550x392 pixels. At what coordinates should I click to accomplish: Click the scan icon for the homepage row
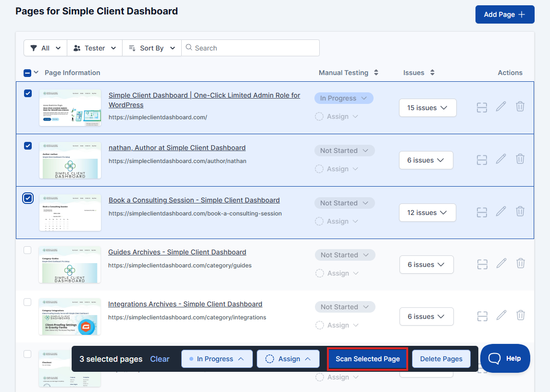click(x=482, y=107)
